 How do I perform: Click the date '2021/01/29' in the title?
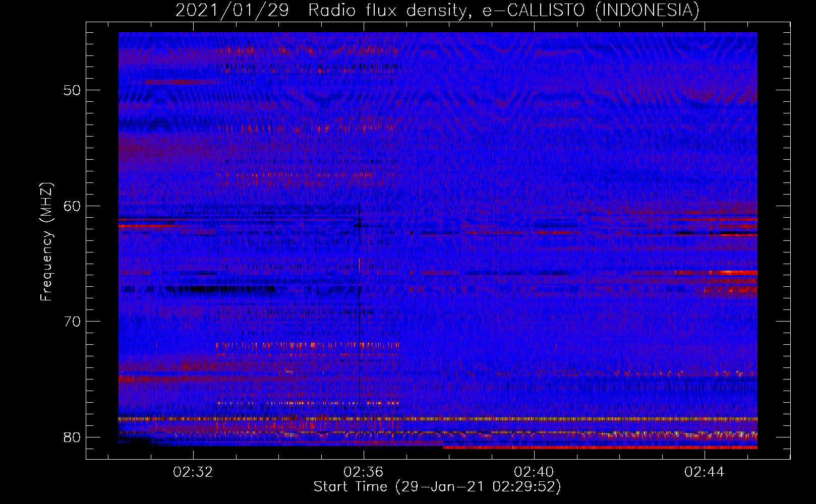pyautogui.click(x=232, y=11)
